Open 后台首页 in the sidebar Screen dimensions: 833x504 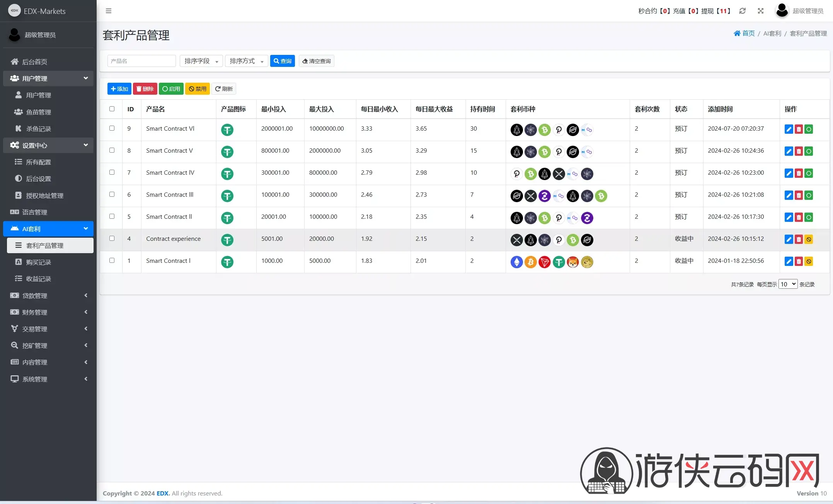coord(48,62)
